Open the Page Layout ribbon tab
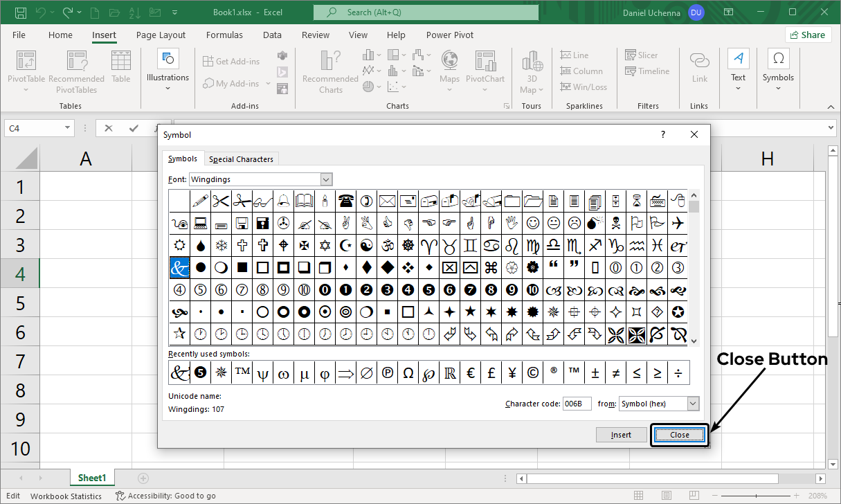 tap(161, 35)
